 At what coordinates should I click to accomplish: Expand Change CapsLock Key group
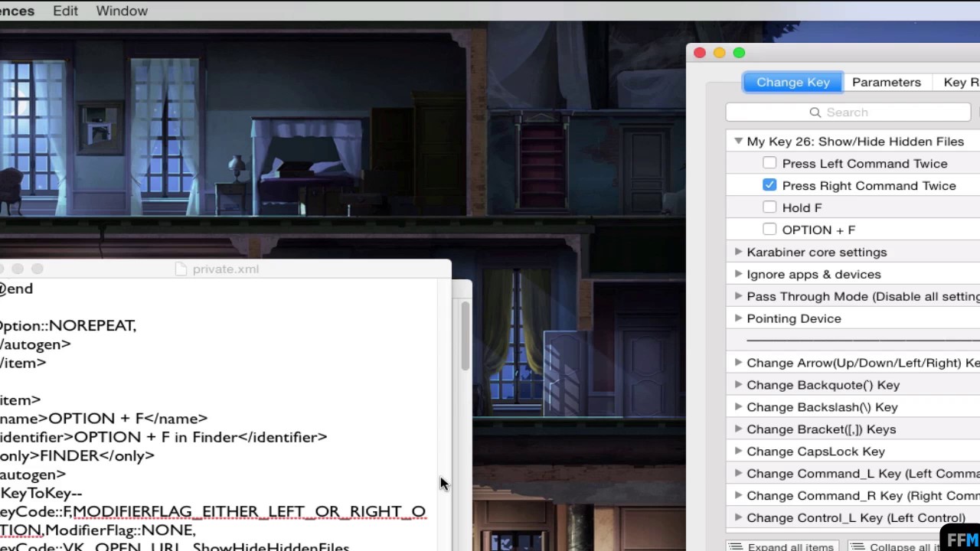(738, 452)
